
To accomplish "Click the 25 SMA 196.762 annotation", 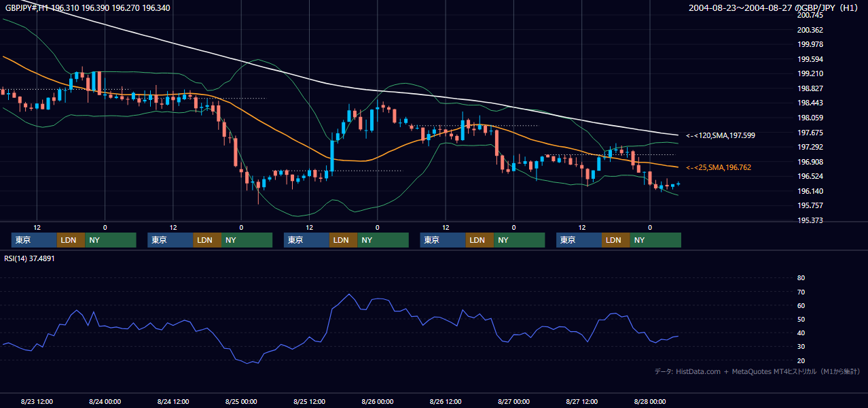I will 719,167.
